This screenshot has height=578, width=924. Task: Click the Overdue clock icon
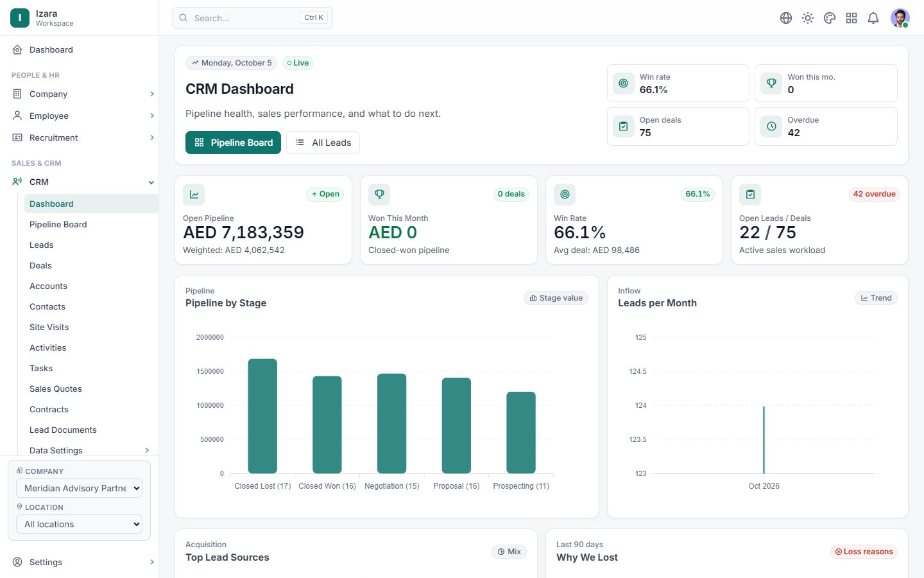pyautogui.click(x=771, y=127)
